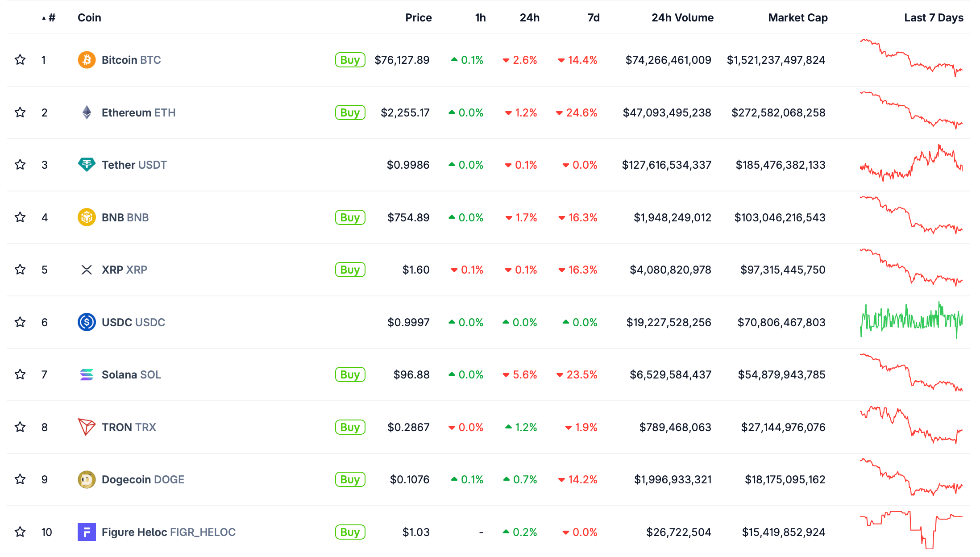Click the BNB coin logo icon

(x=87, y=217)
